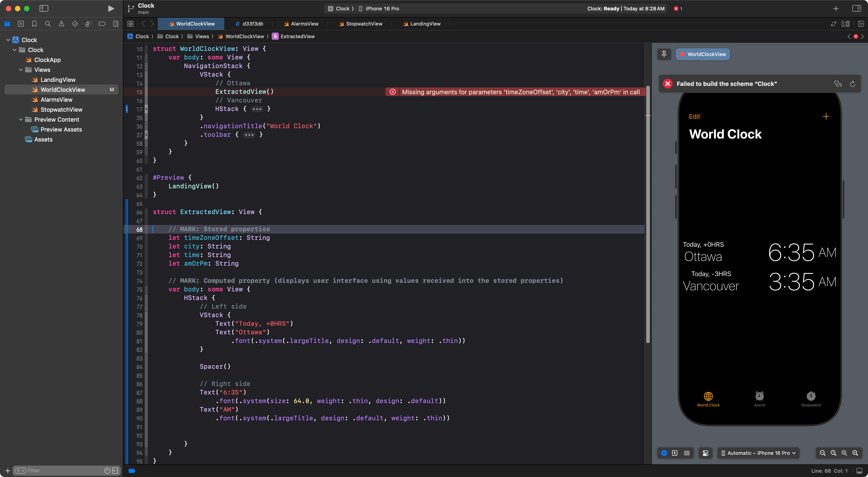Toggle the bottom debug area

859,471
